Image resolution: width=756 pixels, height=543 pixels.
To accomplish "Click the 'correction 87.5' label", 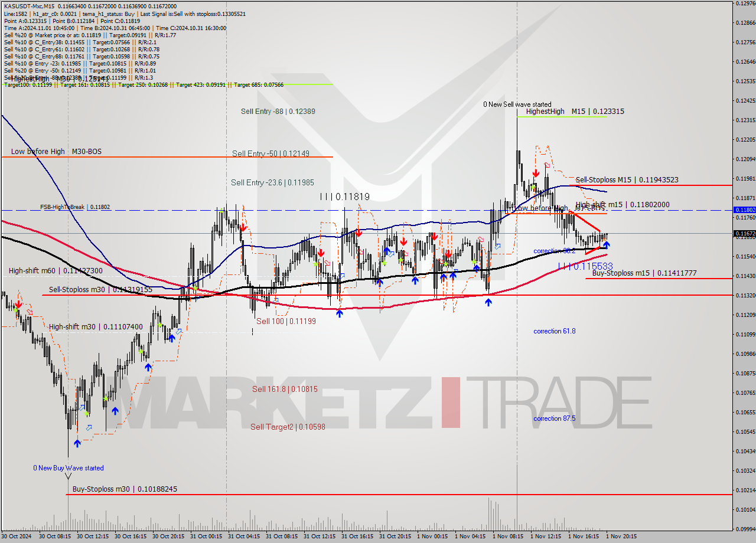I will point(554,418).
